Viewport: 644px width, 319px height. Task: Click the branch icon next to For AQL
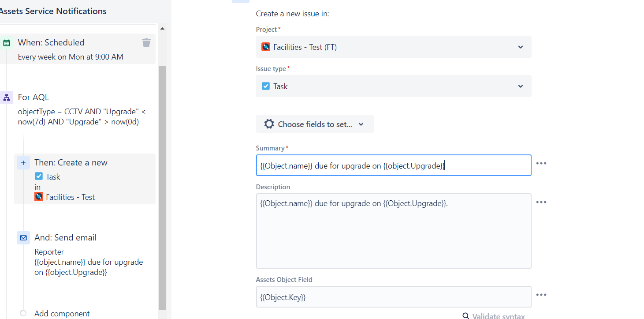click(6, 97)
